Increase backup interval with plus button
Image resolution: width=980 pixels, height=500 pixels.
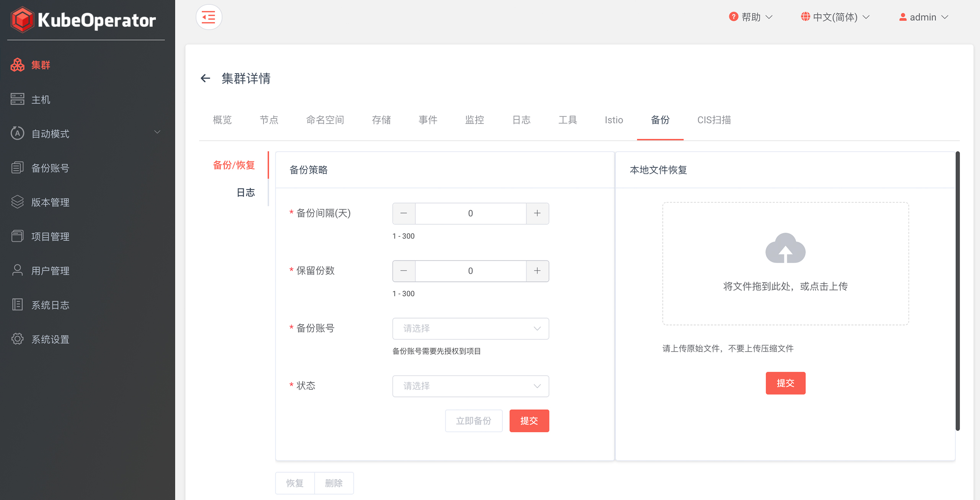537,213
